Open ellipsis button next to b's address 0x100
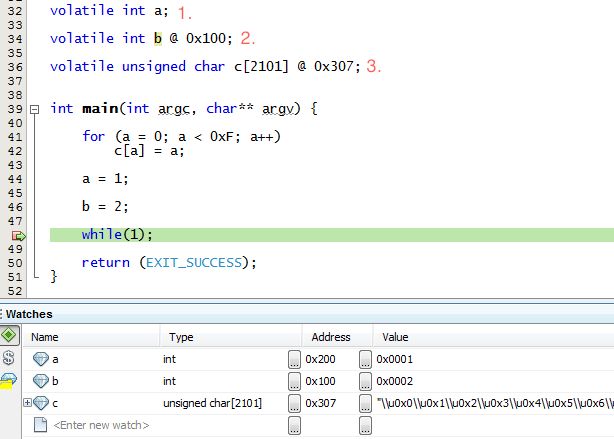614x439 pixels. tap(365, 381)
